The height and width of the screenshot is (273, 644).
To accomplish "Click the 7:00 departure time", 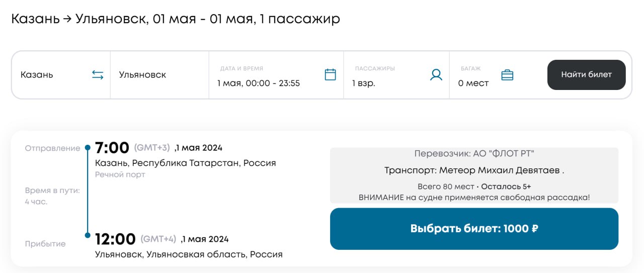I will coord(112,148).
